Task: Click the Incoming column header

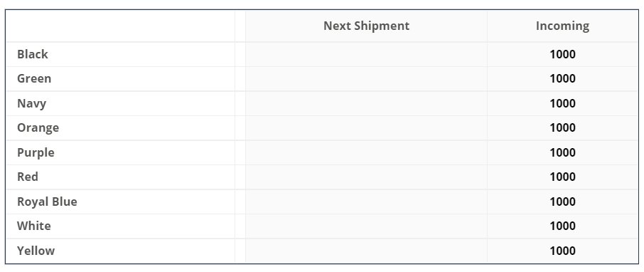Action: coord(562,26)
